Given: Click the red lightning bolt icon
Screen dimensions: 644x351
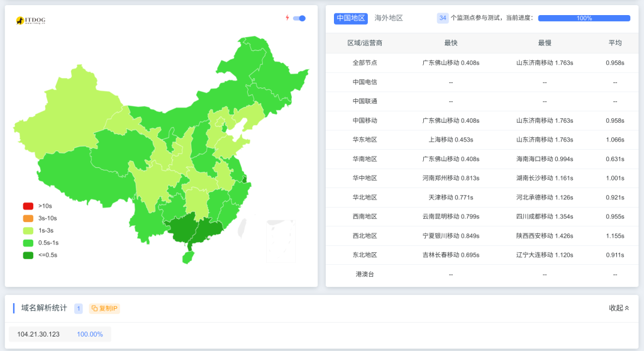Looking at the screenshot, I should click(287, 18).
